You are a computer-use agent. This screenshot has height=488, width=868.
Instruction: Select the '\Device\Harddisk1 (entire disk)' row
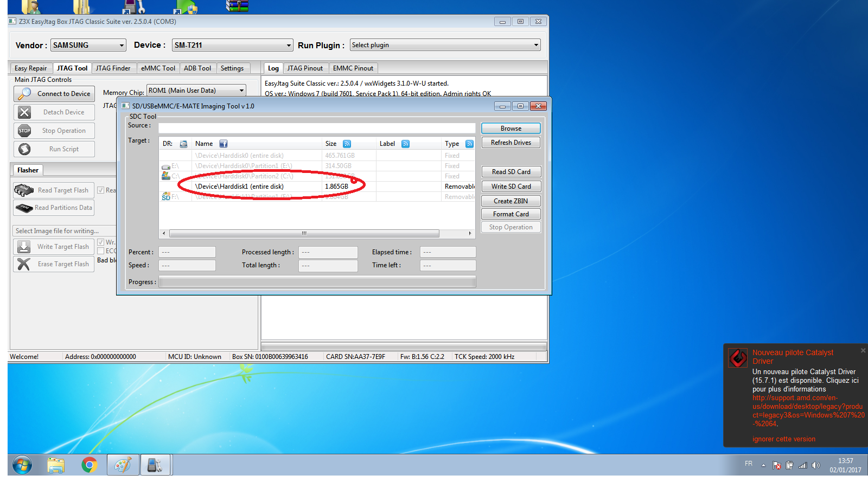[317, 187]
